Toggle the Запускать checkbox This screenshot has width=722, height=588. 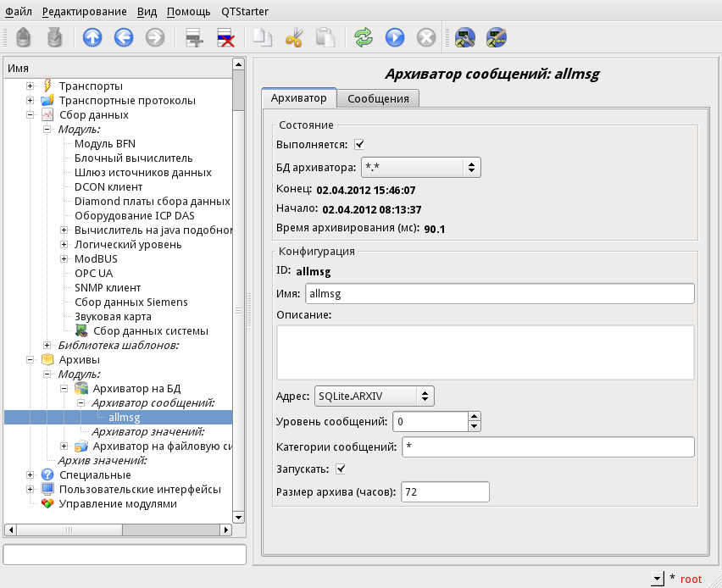point(342,469)
